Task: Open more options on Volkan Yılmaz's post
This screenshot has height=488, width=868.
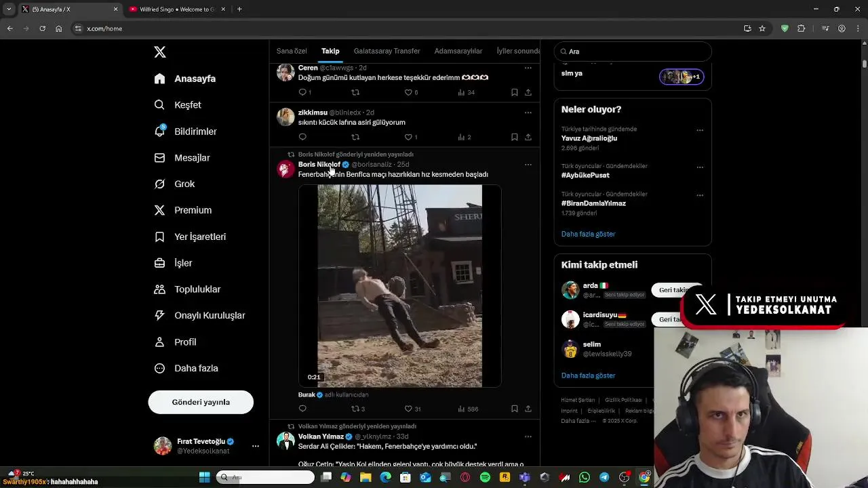Action: tap(528, 436)
